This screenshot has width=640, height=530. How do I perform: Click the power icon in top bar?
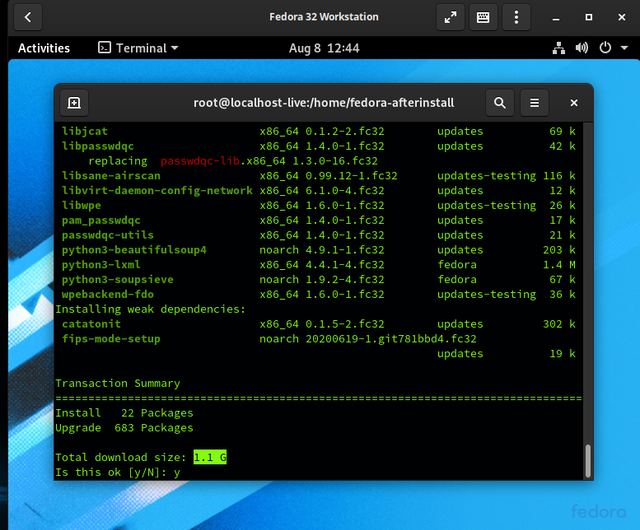(605, 48)
